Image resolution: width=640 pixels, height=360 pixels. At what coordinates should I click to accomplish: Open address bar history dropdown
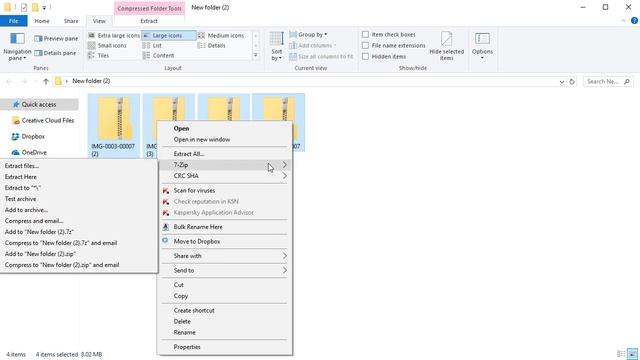pyautogui.click(x=562, y=82)
